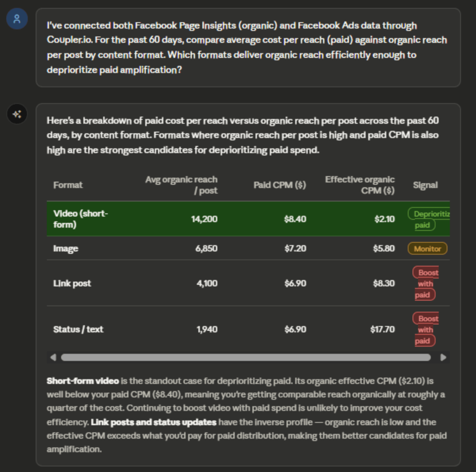Click the Monitor signal badge
This screenshot has width=476, height=472.
point(428,249)
